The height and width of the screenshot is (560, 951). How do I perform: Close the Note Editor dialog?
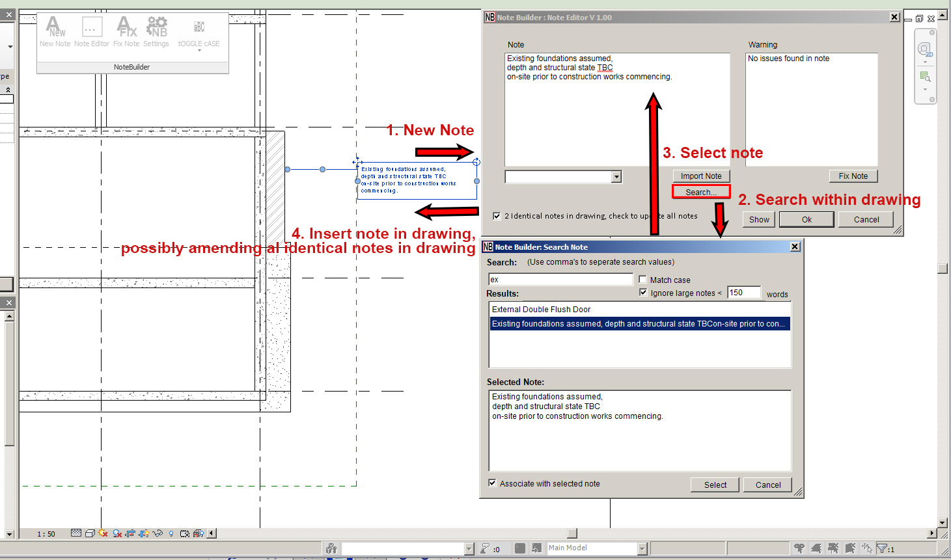[x=894, y=17]
